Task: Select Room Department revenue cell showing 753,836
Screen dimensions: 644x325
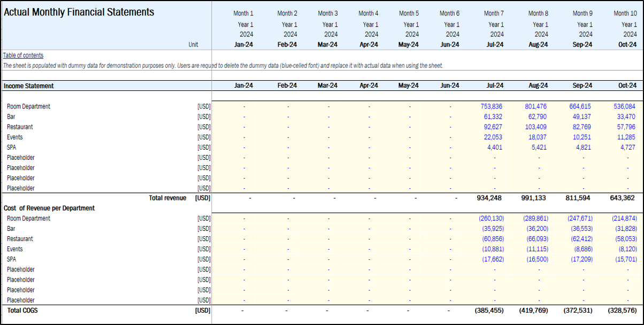Action: pos(492,106)
